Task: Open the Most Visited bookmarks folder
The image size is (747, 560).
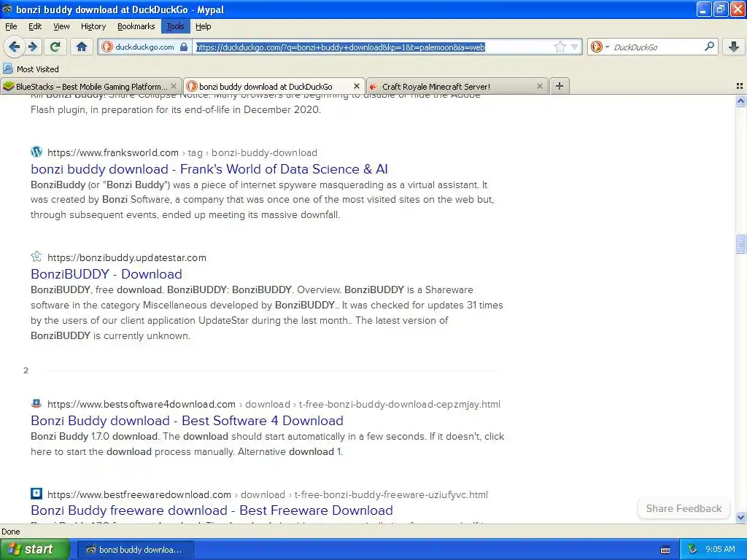Action: click(31, 69)
